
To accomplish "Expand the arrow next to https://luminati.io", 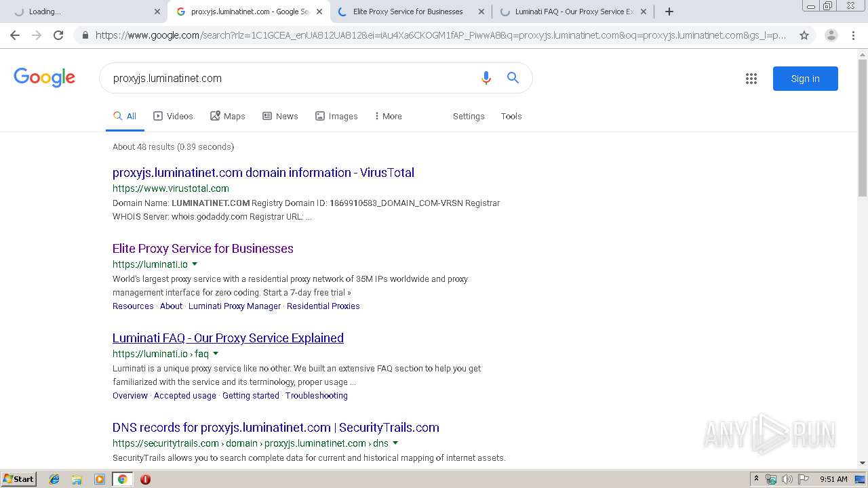I will point(195,264).
